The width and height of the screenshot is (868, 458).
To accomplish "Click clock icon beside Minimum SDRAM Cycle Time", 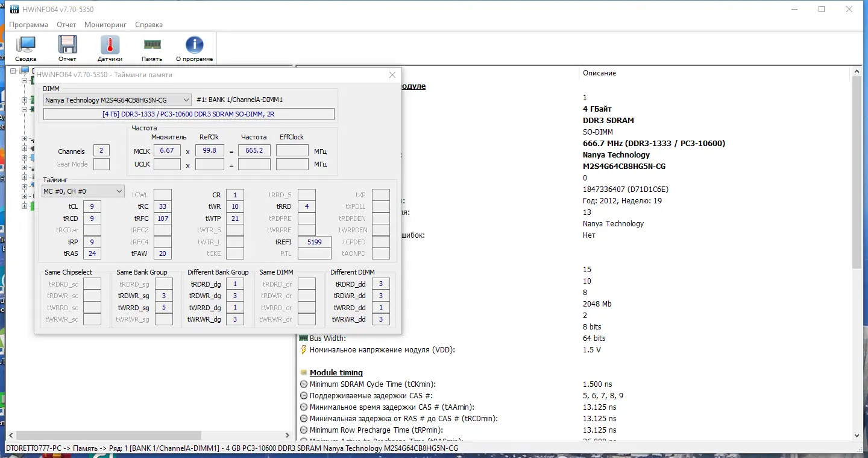I will pos(304,384).
